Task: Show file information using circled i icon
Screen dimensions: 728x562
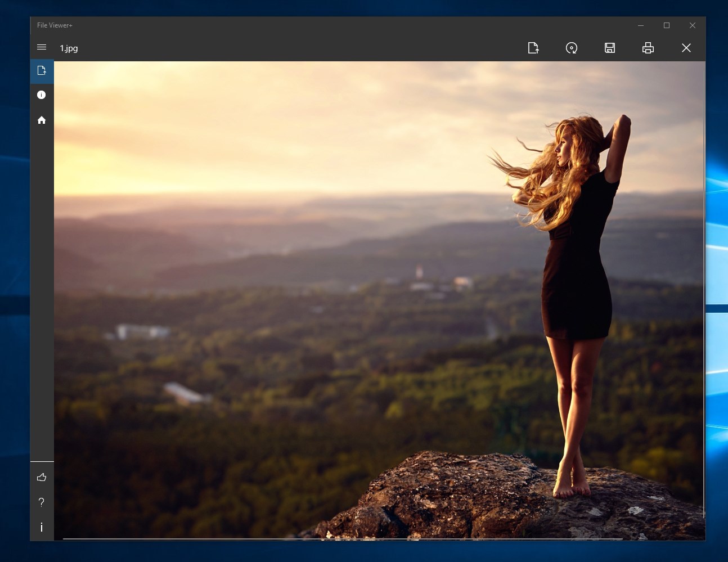Action: click(42, 95)
